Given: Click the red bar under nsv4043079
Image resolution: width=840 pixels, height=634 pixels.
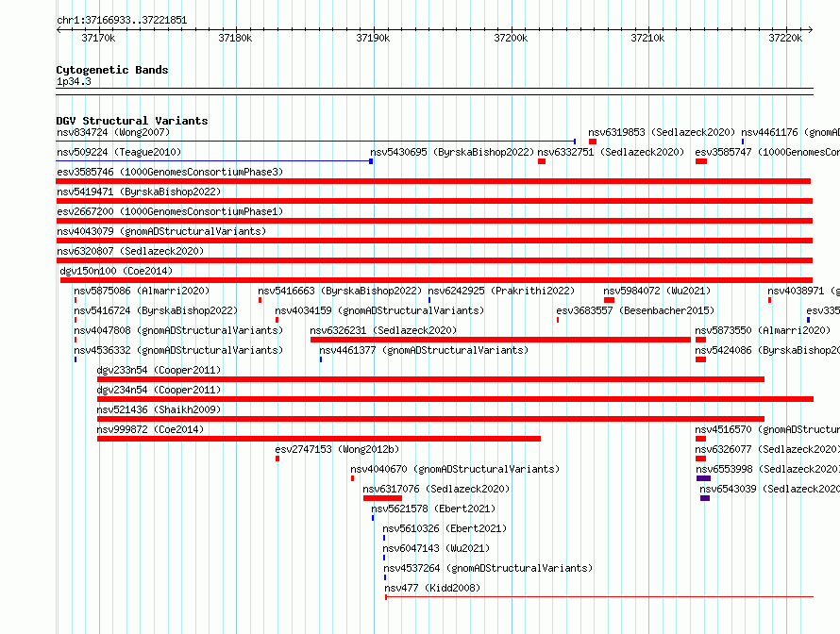Looking at the screenshot, I should (434, 241).
